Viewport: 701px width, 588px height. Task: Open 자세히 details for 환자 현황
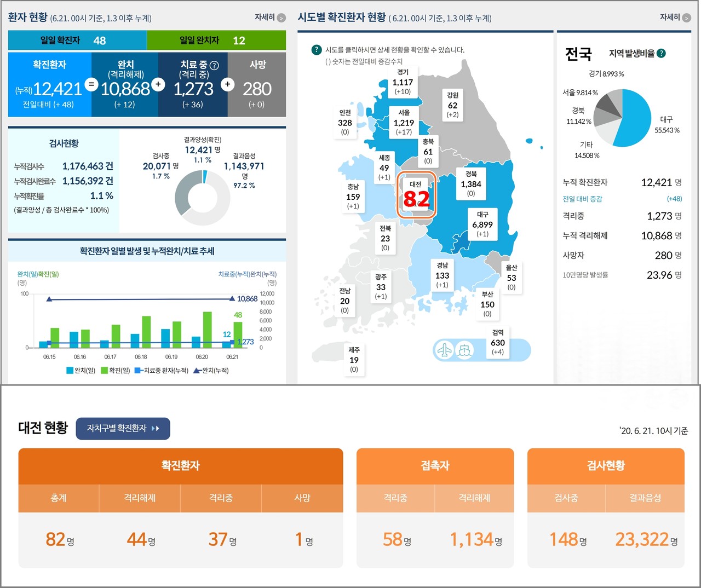[x=270, y=18]
